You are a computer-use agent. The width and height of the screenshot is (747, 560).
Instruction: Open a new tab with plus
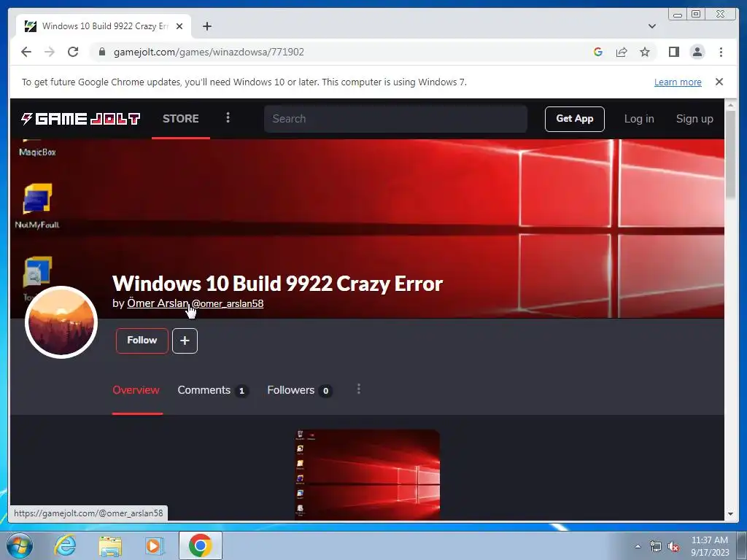[x=206, y=26]
